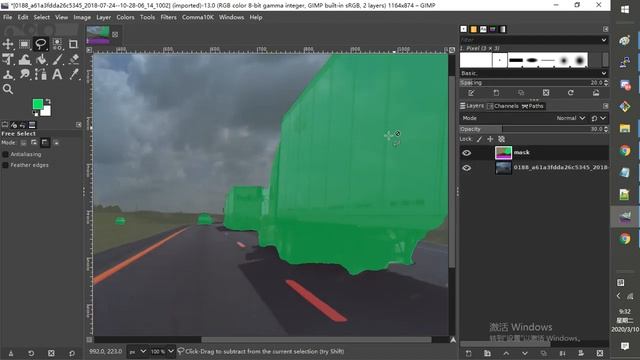
Task: Swap foreground and background colors
Action: [x=48, y=101]
